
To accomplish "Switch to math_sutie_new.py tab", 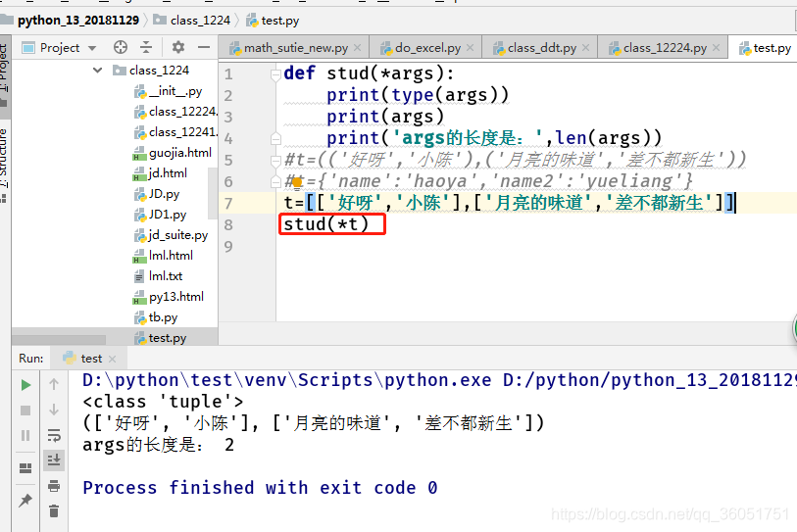I will pyautogui.click(x=295, y=48).
